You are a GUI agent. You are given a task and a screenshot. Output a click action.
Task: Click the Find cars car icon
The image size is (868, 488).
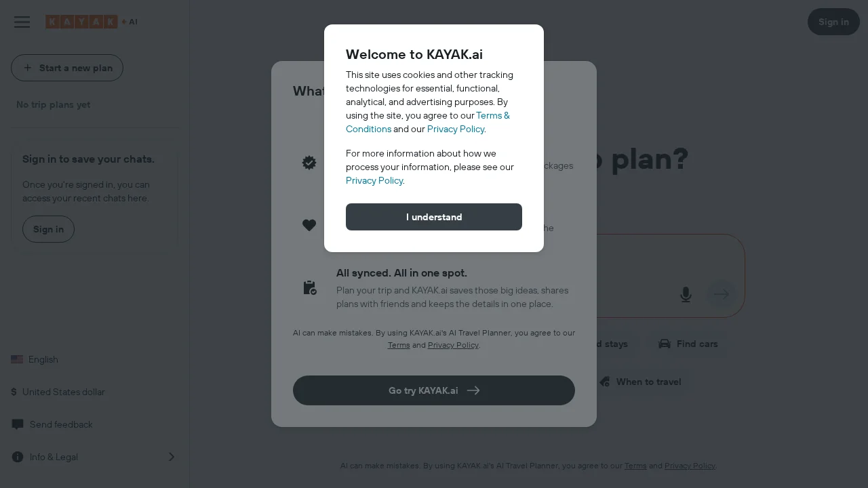pos(665,344)
